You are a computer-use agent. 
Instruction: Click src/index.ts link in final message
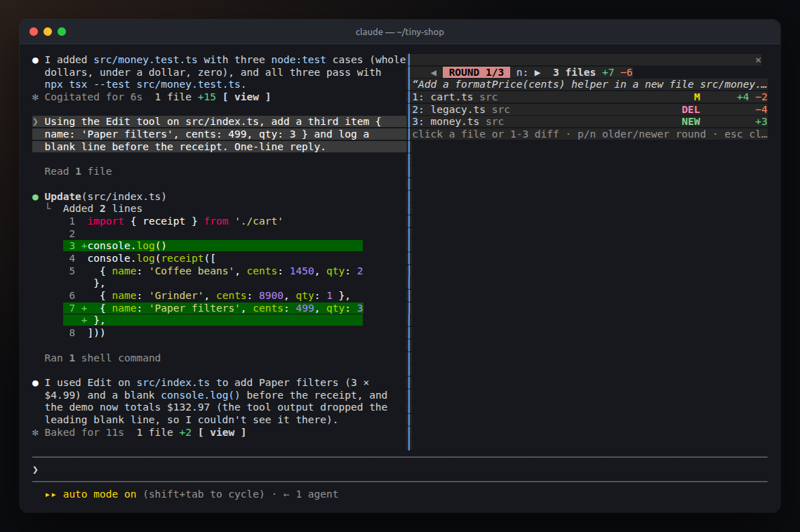point(173,383)
